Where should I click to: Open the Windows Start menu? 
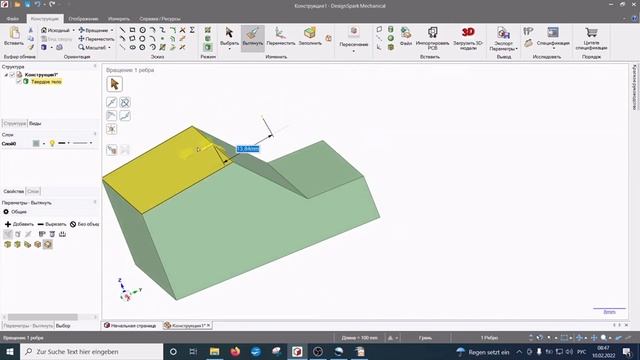pyautogui.click(x=10, y=351)
